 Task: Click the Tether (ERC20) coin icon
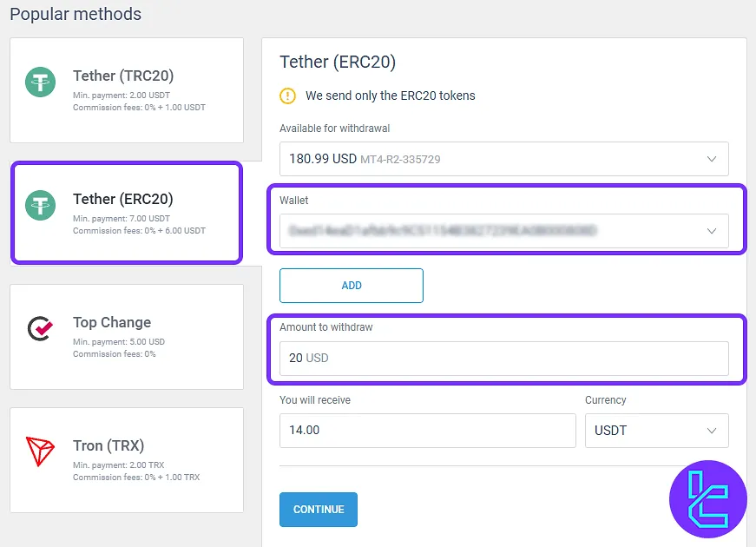tap(41, 205)
